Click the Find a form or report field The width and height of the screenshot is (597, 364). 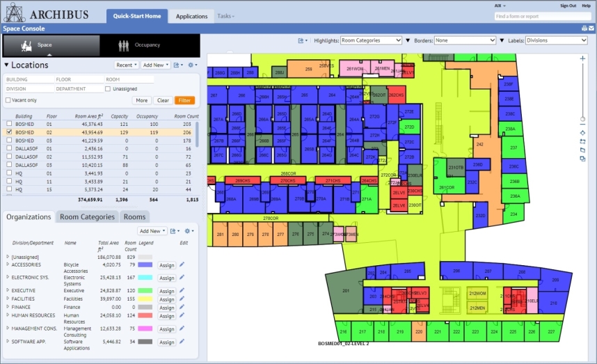click(543, 17)
